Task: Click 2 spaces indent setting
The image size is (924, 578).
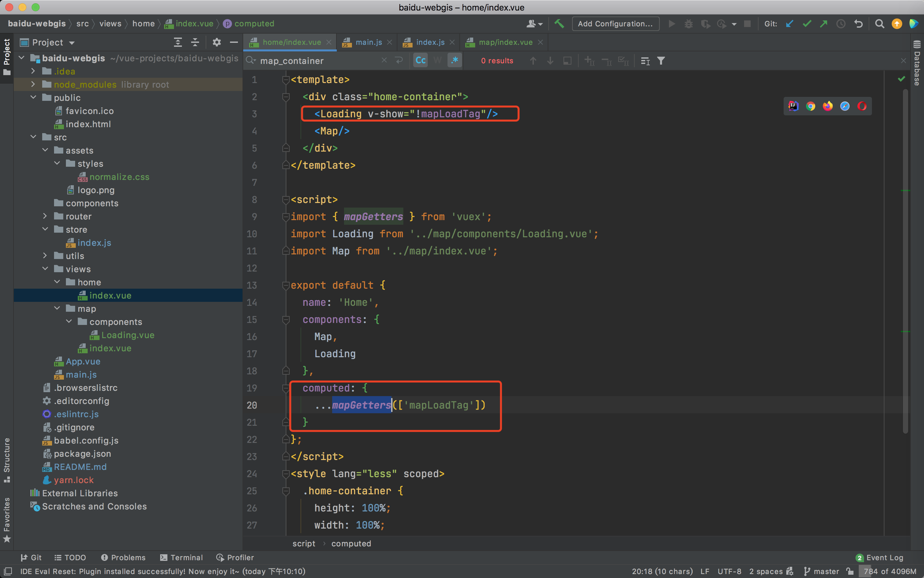Action: pos(766,571)
